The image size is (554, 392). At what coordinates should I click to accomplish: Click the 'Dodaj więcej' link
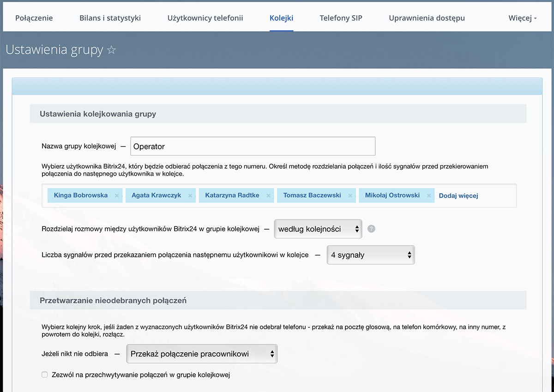[x=458, y=196]
